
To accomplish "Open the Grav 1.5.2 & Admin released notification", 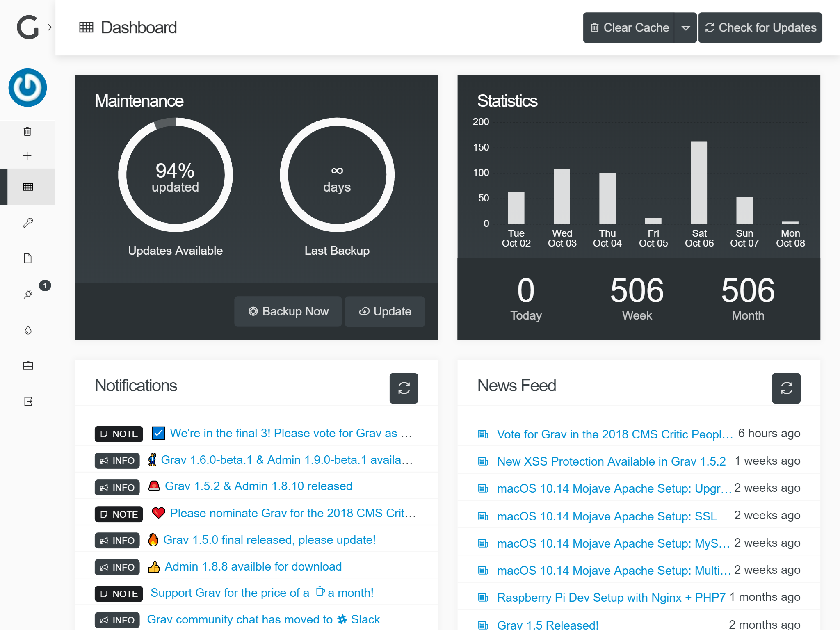I will [258, 486].
